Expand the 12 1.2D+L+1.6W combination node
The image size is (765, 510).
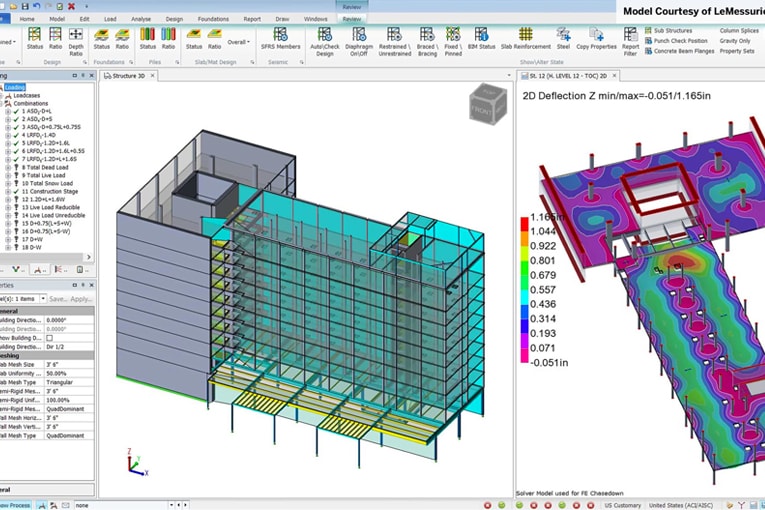pos(7,199)
